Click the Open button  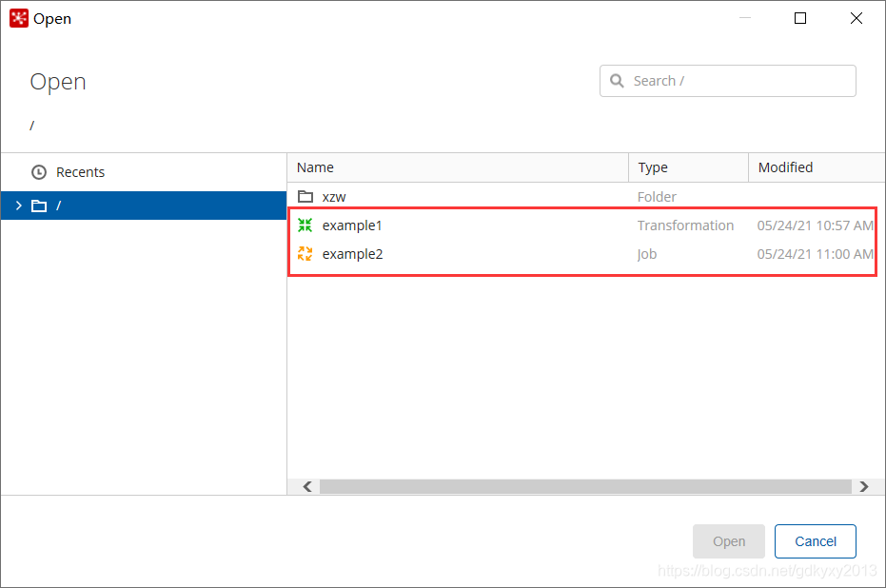[729, 541]
